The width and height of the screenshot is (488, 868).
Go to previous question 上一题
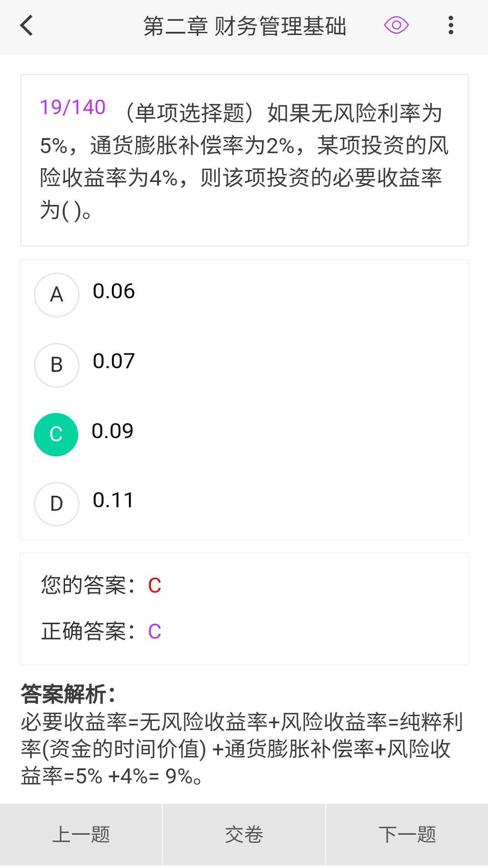point(81,835)
